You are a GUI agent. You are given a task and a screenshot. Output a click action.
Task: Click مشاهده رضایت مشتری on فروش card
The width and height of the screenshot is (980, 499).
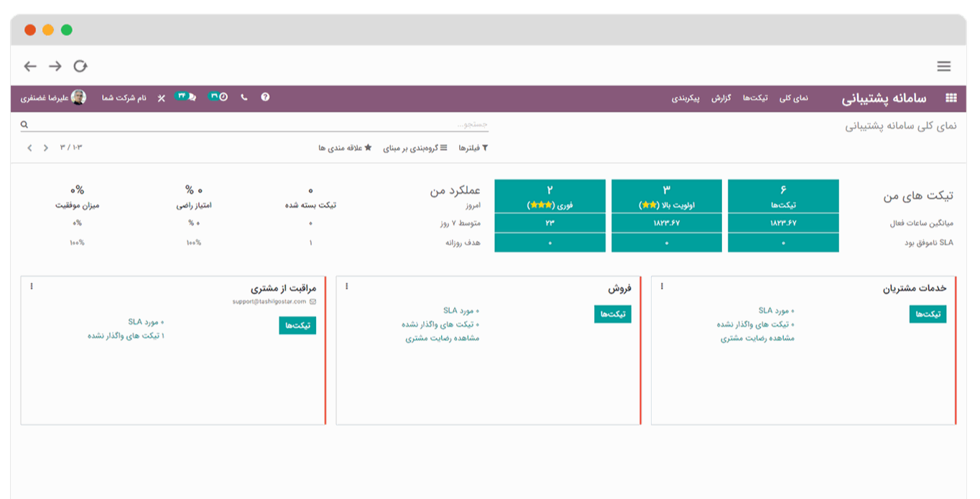[443, 338]
